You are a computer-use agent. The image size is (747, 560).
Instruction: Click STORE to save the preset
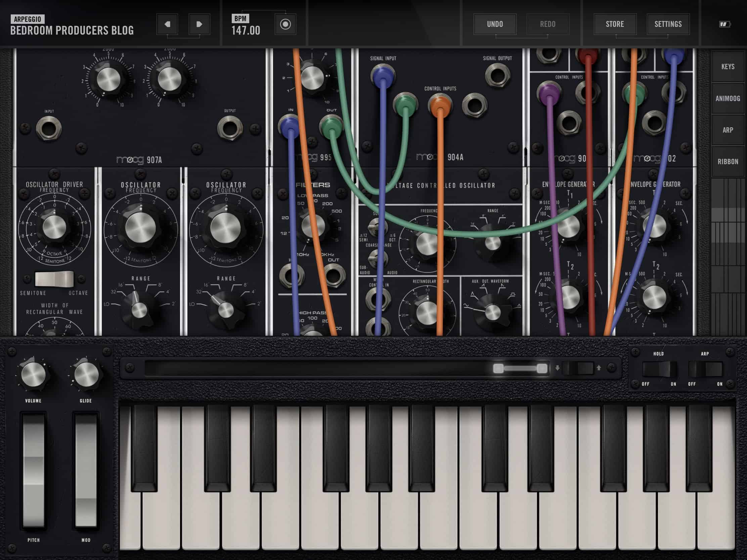pyautogui.click(x=615, y=24)
